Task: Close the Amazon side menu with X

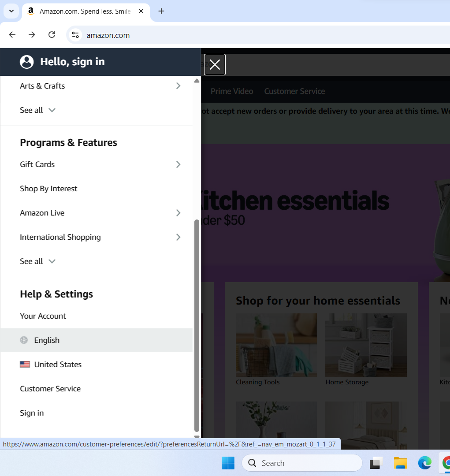Action: point(215,64)
